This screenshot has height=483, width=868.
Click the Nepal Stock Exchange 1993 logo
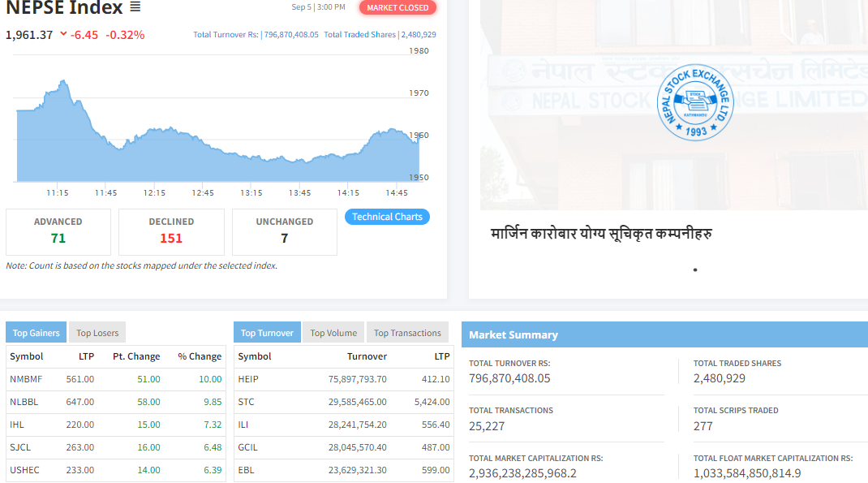(695, 102)
